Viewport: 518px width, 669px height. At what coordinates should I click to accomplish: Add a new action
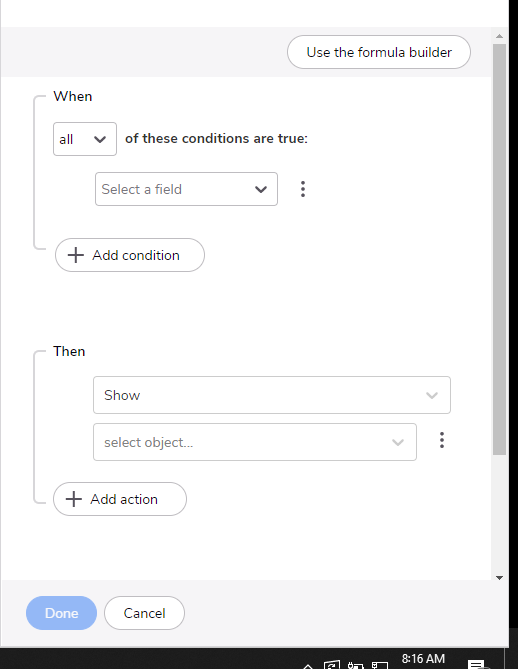point(120,499)
